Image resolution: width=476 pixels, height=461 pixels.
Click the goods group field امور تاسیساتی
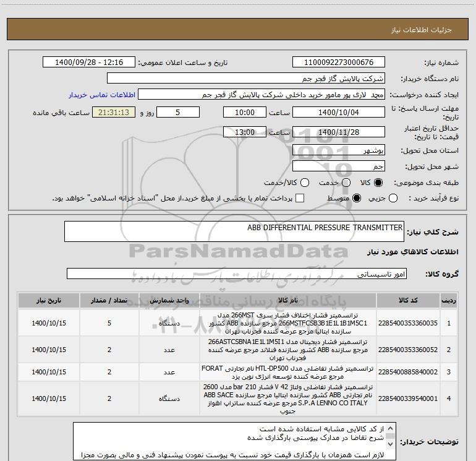[x=237, y=274]
